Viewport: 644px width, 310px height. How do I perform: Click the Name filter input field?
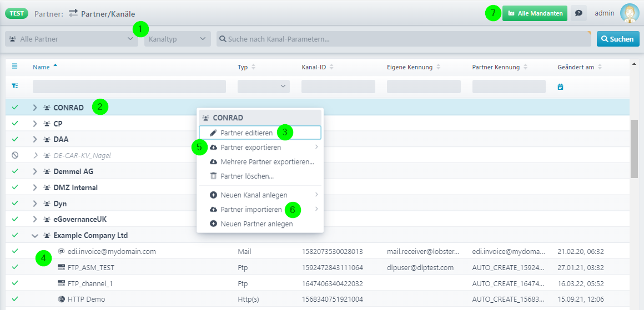point(129,86)
